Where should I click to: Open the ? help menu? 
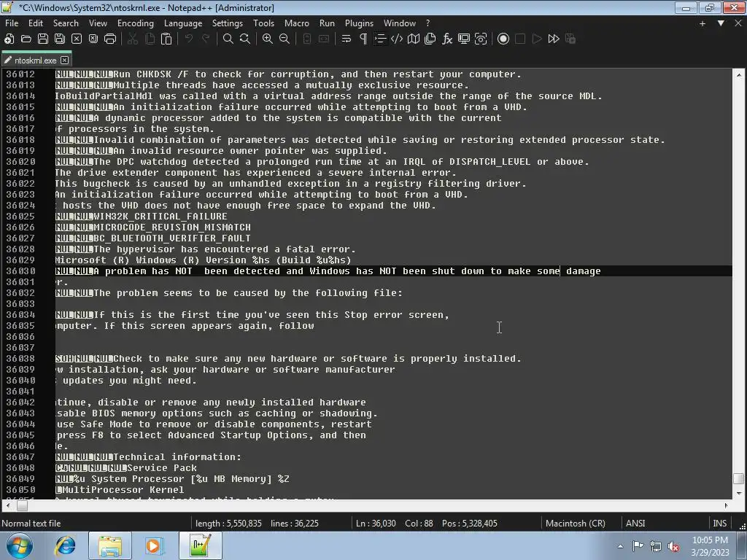click(x=427, y=23)
